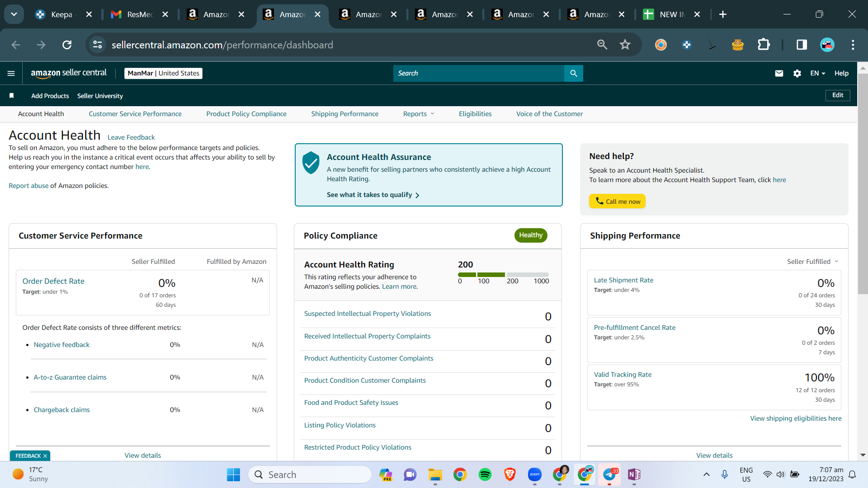Open Suspected Intellectual Property Violations link
Viewport: 868px width, 488px height.
(x=368, y=314)
